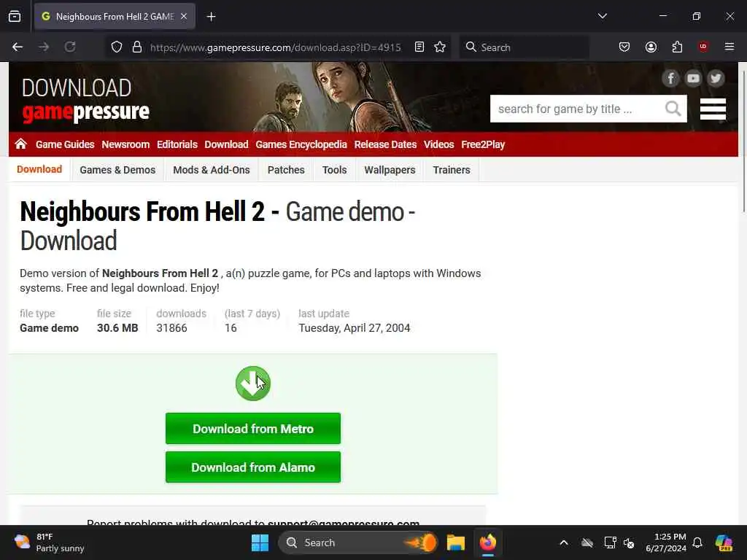Focus the Firefox Search box

pos(524,47)
